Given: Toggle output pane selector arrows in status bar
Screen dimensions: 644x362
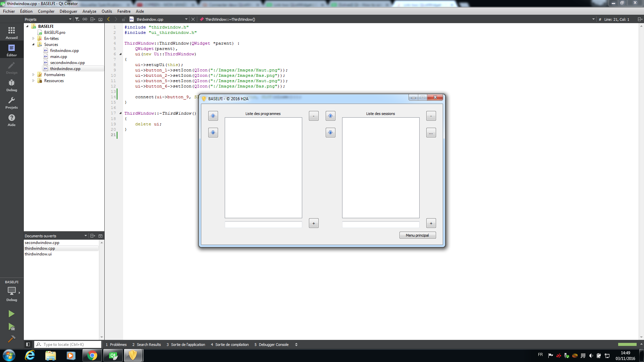Looking at the screenshot, I should click(296, 345).
